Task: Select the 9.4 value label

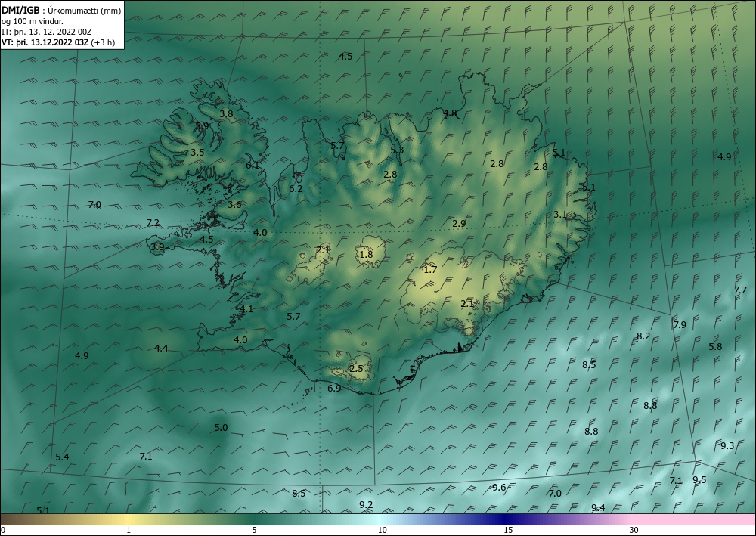Action: pos(598,507)
